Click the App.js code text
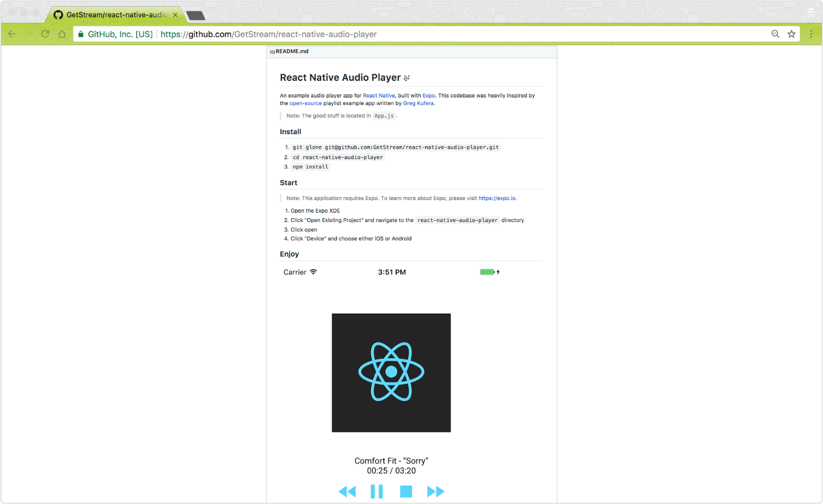Screen dimensions: 823x504 384,116
